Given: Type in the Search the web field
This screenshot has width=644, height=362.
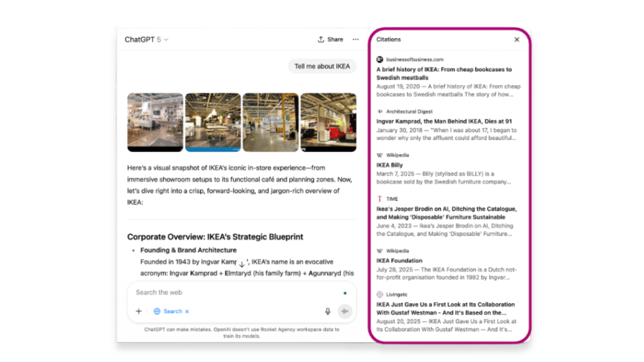Looking at the screenshot, I should coord(235,292).
